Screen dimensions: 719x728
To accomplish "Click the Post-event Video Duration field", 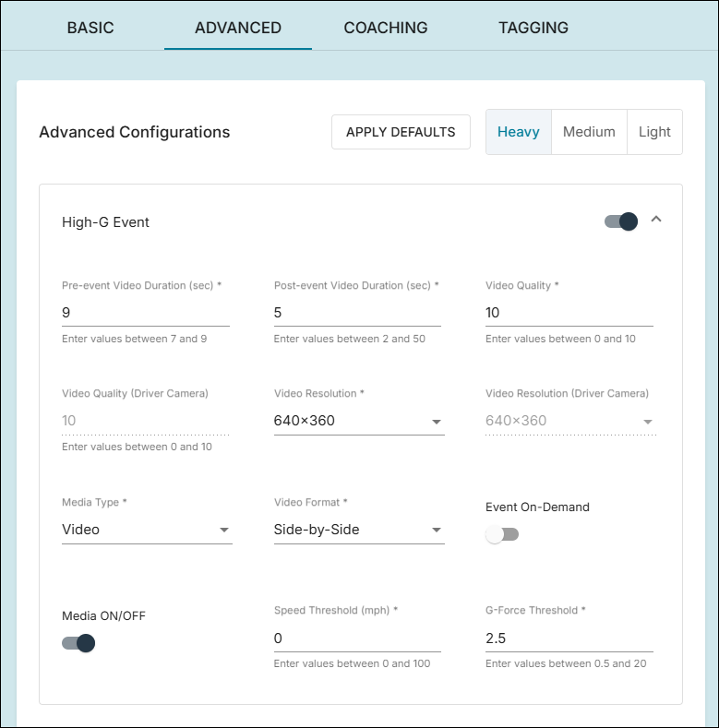I will (357, 313).
